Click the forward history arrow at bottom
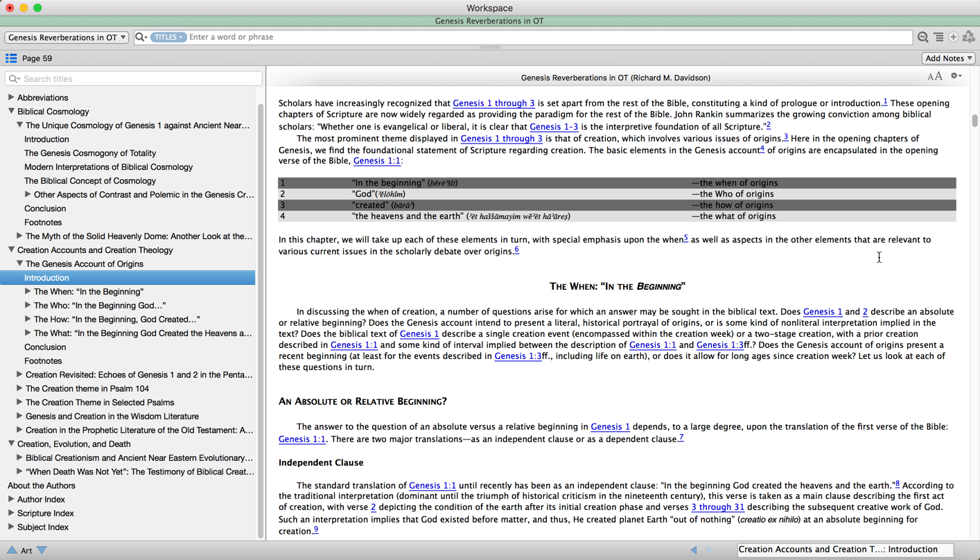This screenshot has height=560, width=980. (x=709, y=550)
